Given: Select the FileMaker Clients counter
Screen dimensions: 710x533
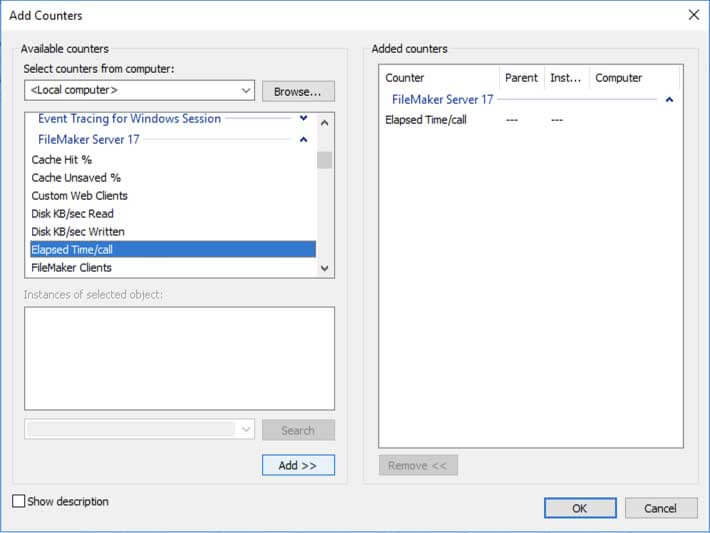Looking at the screenshot, I should point(173,268).
